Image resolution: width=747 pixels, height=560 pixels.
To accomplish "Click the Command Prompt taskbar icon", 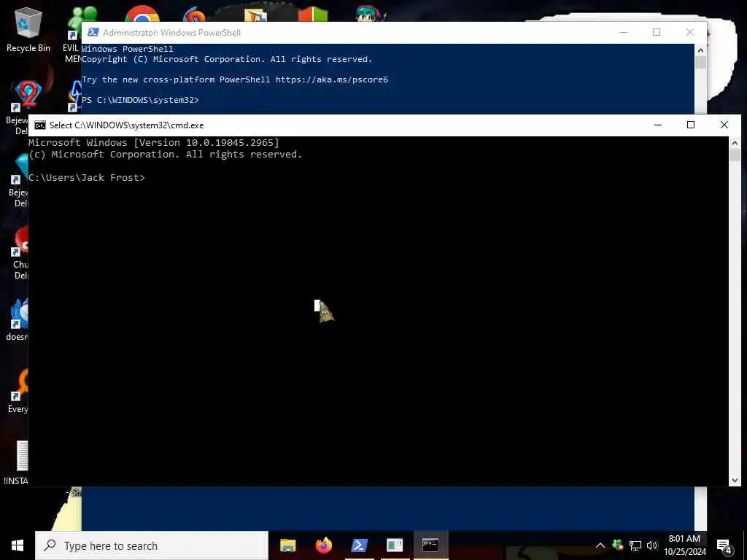I will 430,545.
